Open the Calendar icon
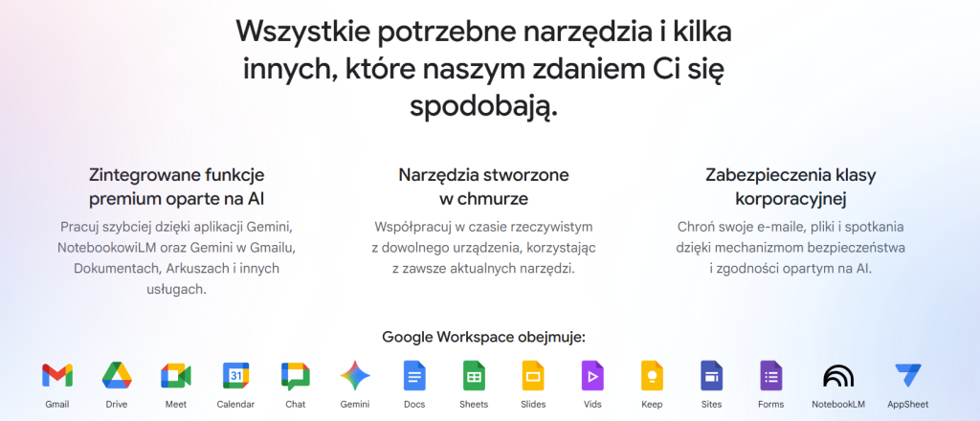The width and height of the screenshot is (980, 421). [235, 375]
